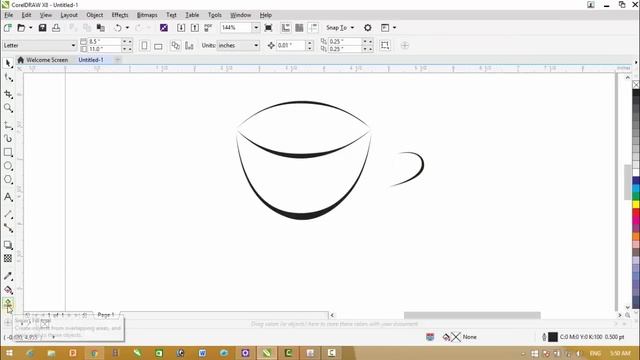The width and height of the screenshot is (640, 360).
Task: Open the 144% zoom level dropdown
Action: click(x=256, y=28)
